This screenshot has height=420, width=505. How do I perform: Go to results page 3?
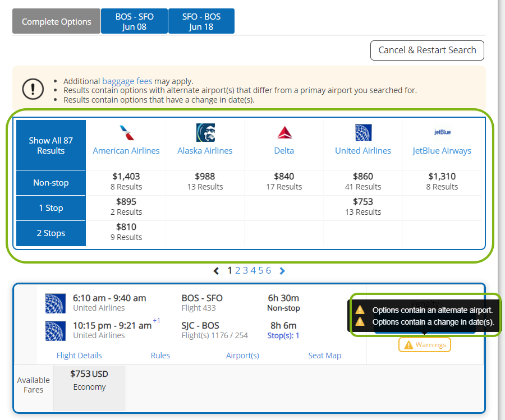(245, 271)
